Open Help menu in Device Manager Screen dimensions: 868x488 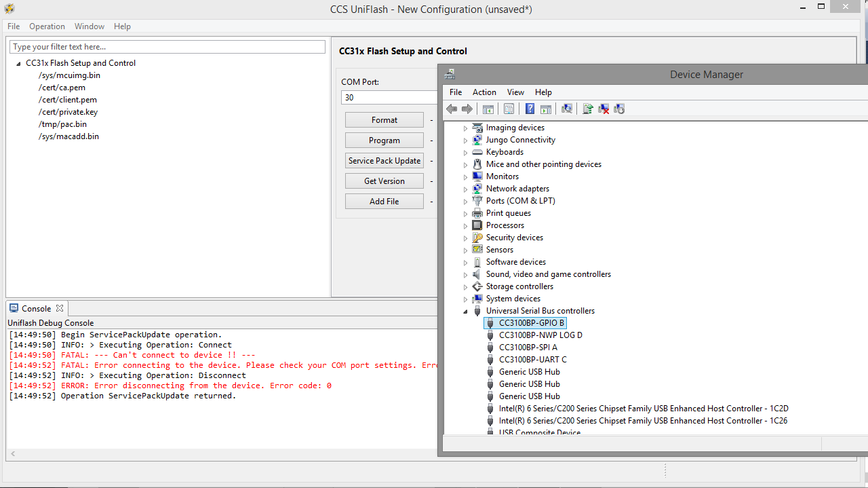[543, 92]
